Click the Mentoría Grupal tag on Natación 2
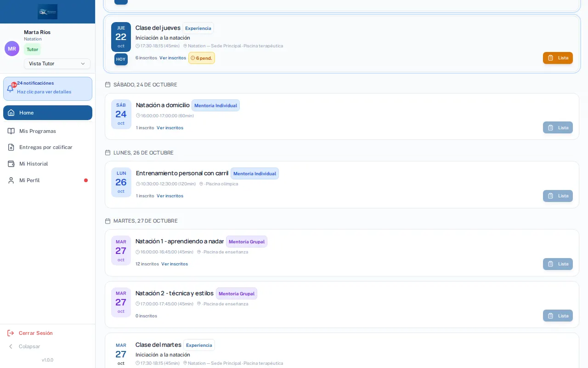 (x=237, y=293)
